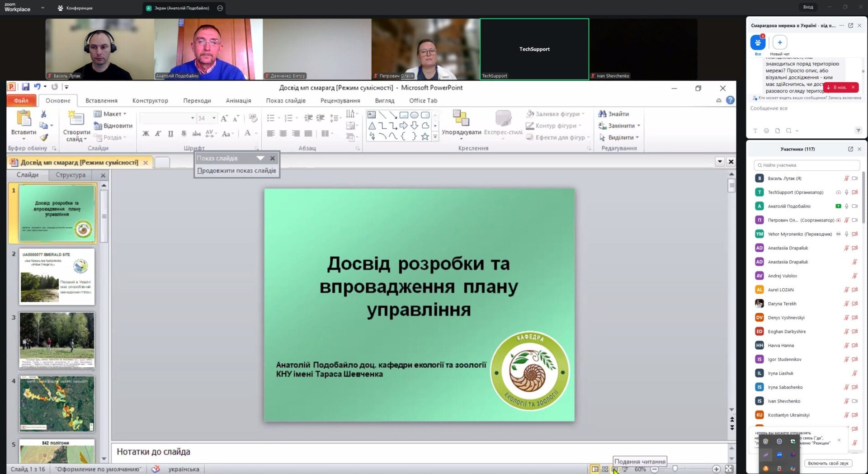Open the emoji picker in chat
This screenshot has width=868, height=474.
point(766,131)
